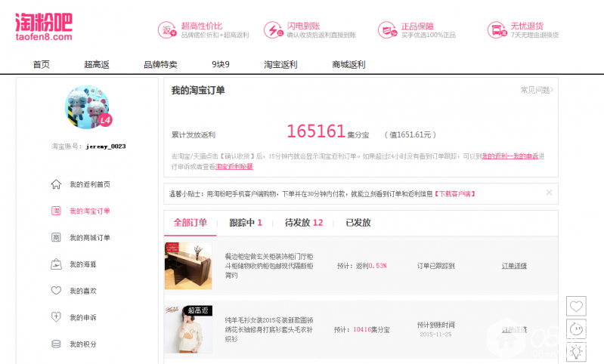Click the floating heart favorites icon
Screen dimensions: 604x364
click(x=577, y=306)
